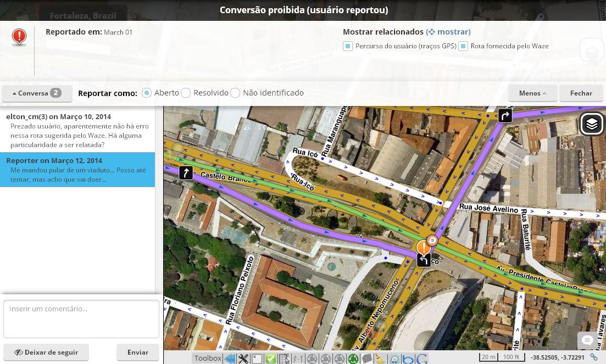Toggle Rota fornecida pelo Waze checkbox

point(463,46)
